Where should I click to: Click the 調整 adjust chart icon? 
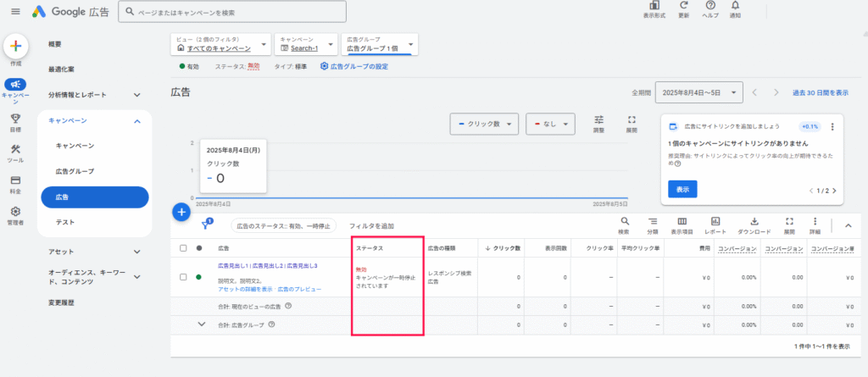[x=599, y=124]
